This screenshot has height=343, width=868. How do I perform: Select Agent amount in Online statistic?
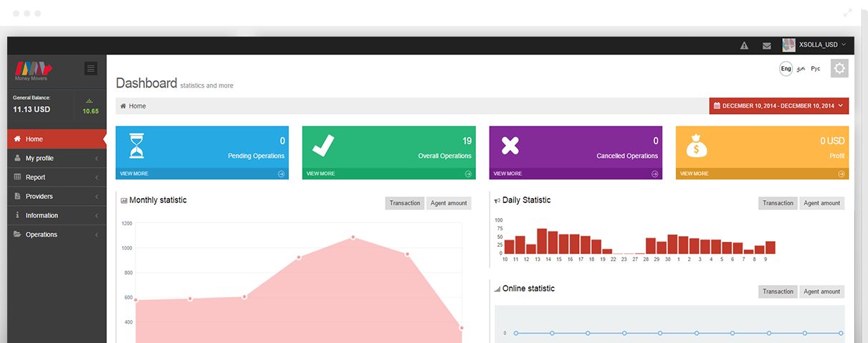click(822, 291)
